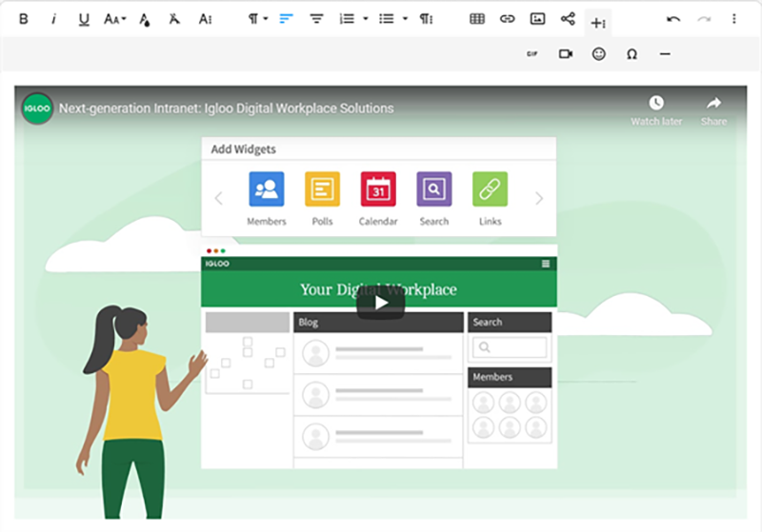Center align the text
Viewport: 762px width, 532px height.
click(x=316, y=19)
